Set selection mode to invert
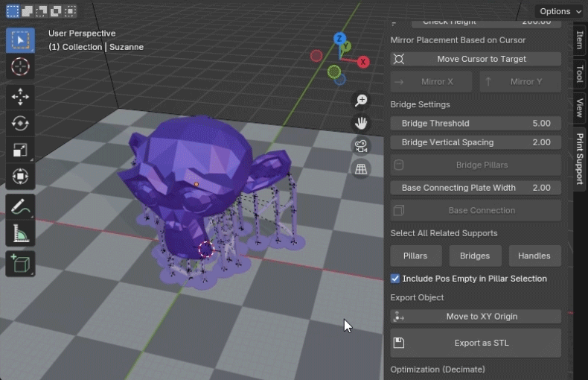The height and width of the screenshot is (380, 588). 56,11
